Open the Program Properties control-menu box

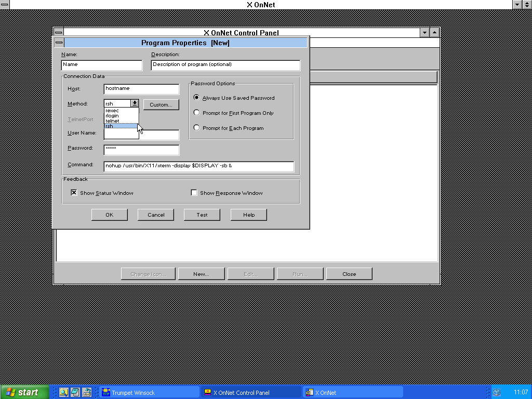[59, 43]
